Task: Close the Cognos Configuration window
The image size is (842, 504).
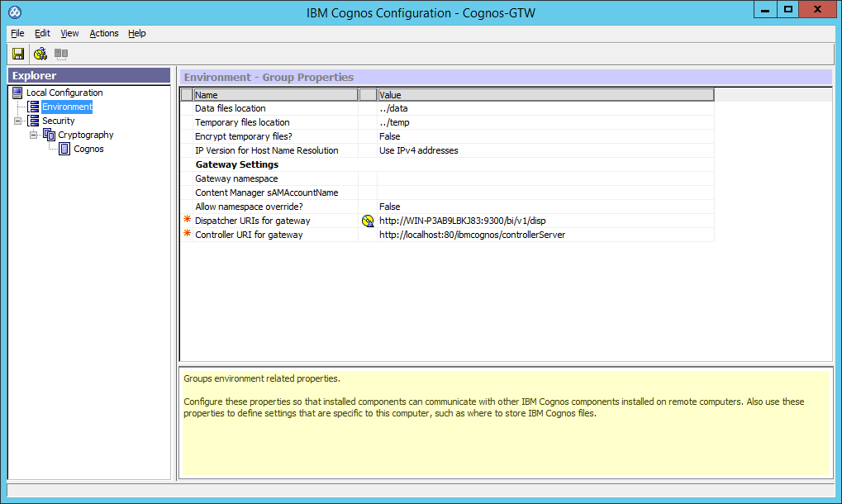Action: tap(817, 10)
